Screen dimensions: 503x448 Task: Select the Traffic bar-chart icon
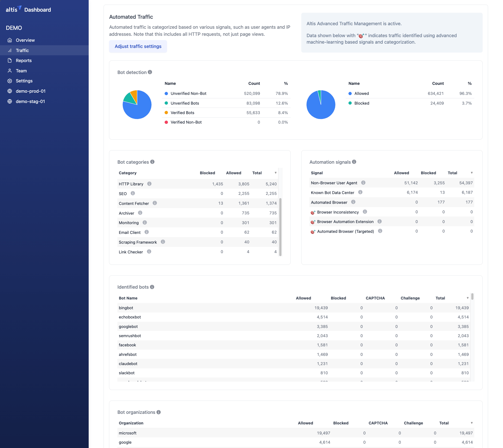tap(10, 50)
